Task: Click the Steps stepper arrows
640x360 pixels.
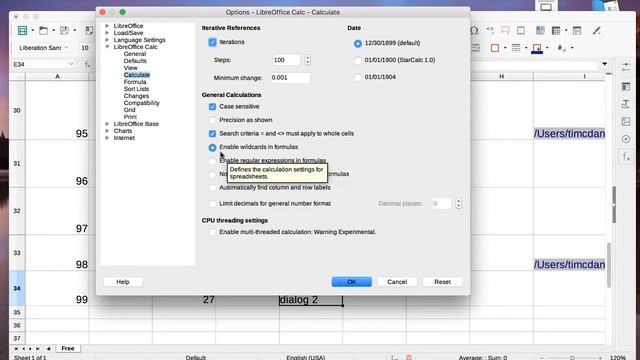Action: pyautogui.click(x=307, y=60)
